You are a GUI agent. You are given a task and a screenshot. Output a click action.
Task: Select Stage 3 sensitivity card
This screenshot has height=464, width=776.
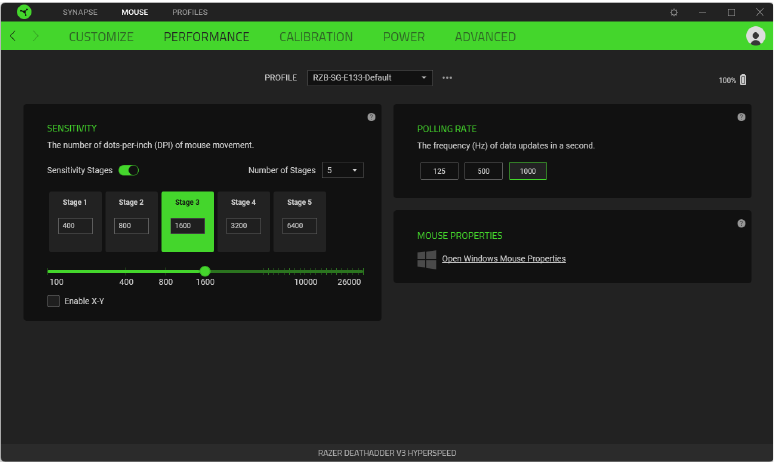(x=188, y=222)
